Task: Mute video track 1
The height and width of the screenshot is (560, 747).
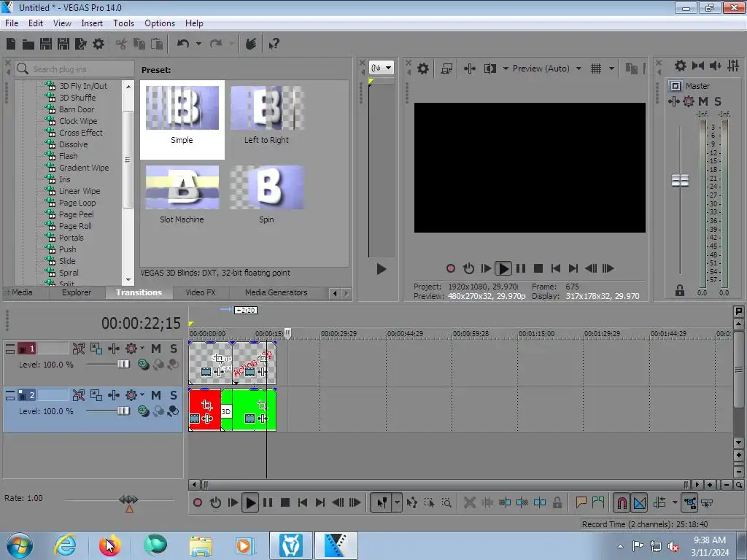Action: (156, 349)
